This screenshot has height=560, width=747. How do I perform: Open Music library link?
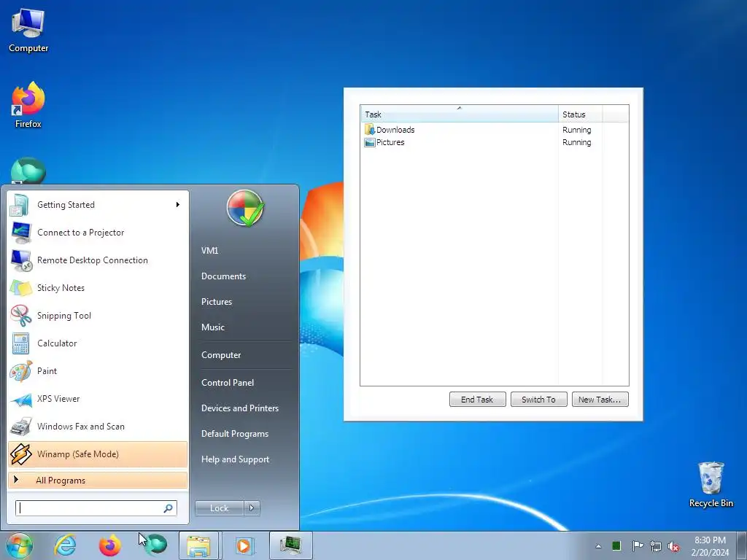[213, 327]
